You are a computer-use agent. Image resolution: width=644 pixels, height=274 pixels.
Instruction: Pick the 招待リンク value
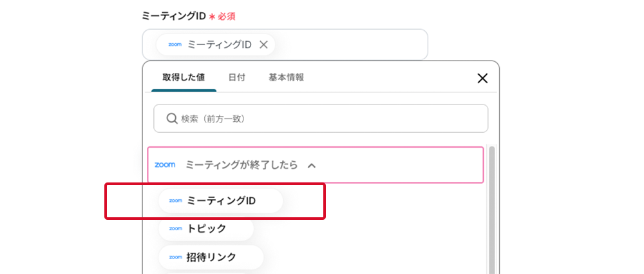211,257
